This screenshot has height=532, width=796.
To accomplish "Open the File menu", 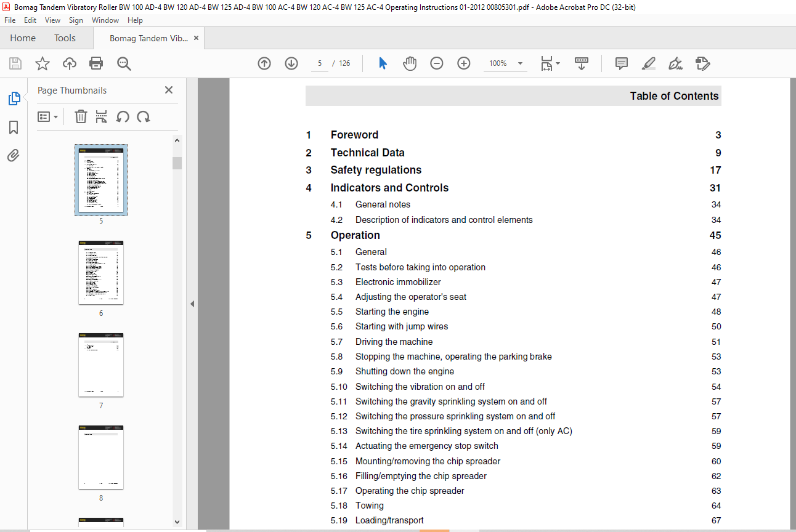I will click(10, 20).
